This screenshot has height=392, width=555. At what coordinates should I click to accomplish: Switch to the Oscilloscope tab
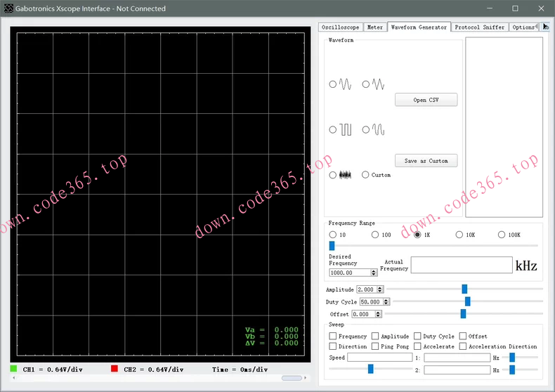[340, 27]
